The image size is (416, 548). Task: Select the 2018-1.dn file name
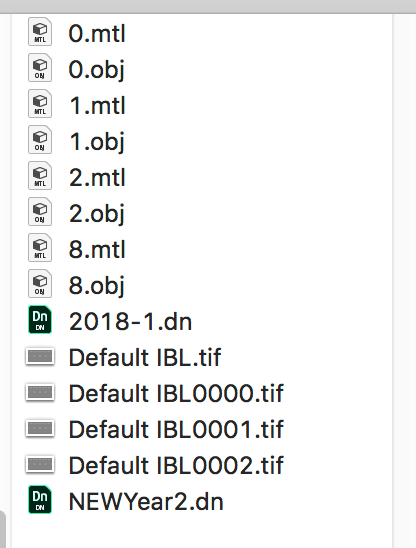(130, 322)
